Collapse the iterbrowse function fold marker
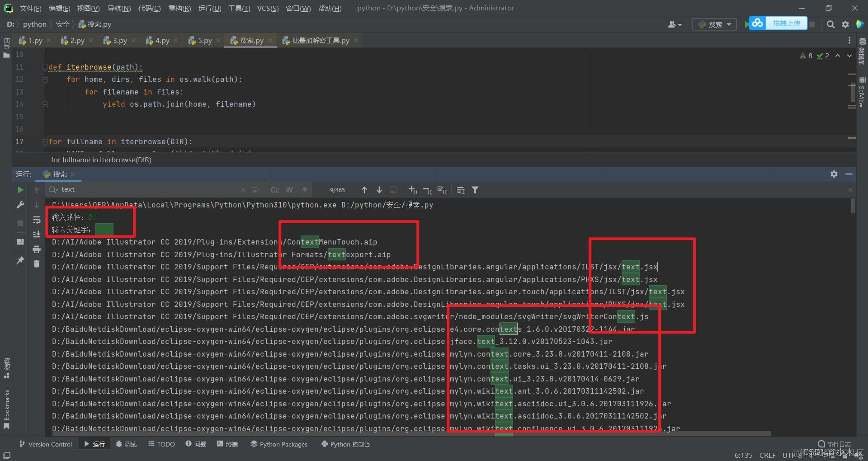Viewport: 868px width, 461px height. [x=45, y=67]
